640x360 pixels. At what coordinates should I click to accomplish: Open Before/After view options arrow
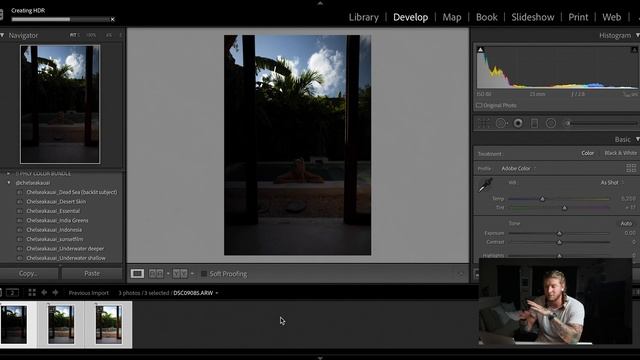click(168, 273)
